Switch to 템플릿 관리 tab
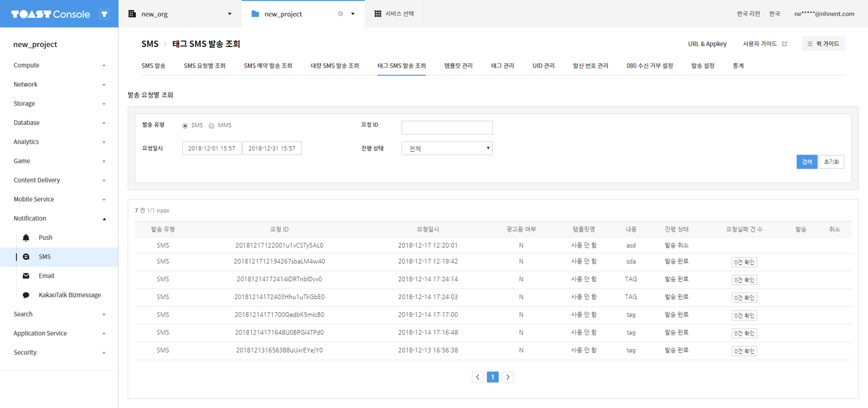 458,66
